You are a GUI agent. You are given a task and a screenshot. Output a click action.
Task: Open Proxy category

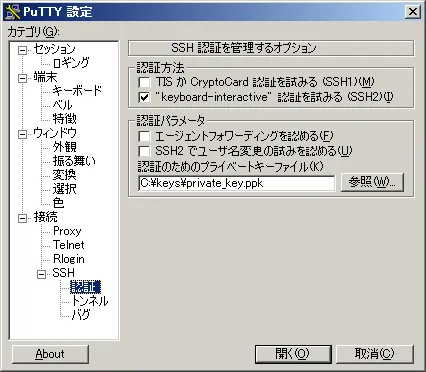tap(67, 231)
